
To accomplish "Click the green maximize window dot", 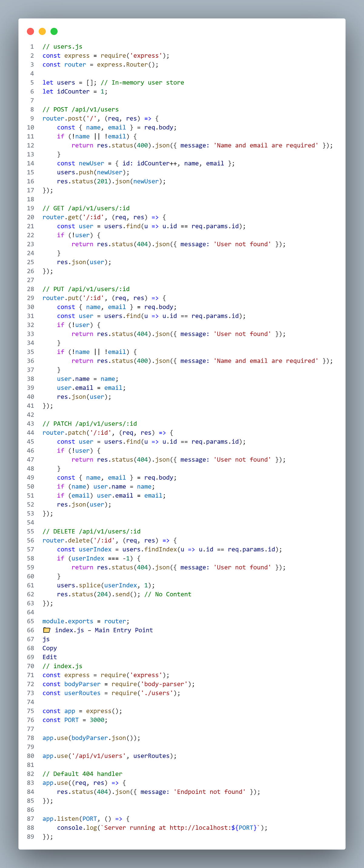I will pyautogui.click(x=54, y=31).
